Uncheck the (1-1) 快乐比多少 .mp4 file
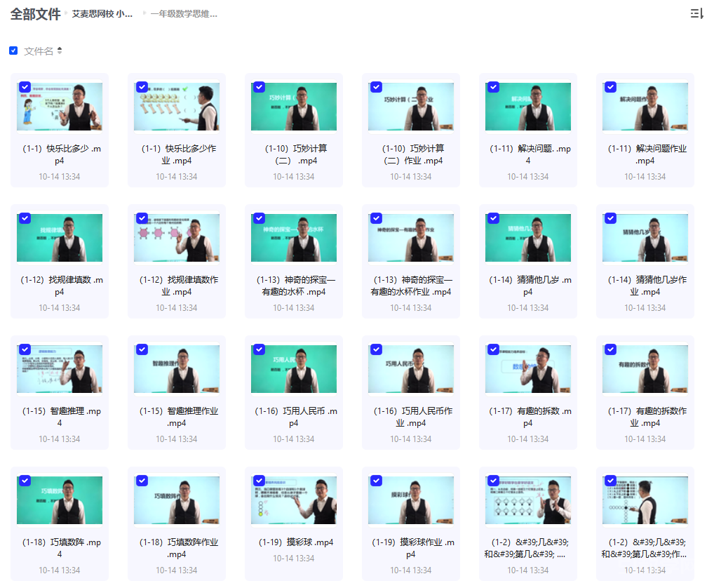 pyautogui.click(x=25, y=87)
